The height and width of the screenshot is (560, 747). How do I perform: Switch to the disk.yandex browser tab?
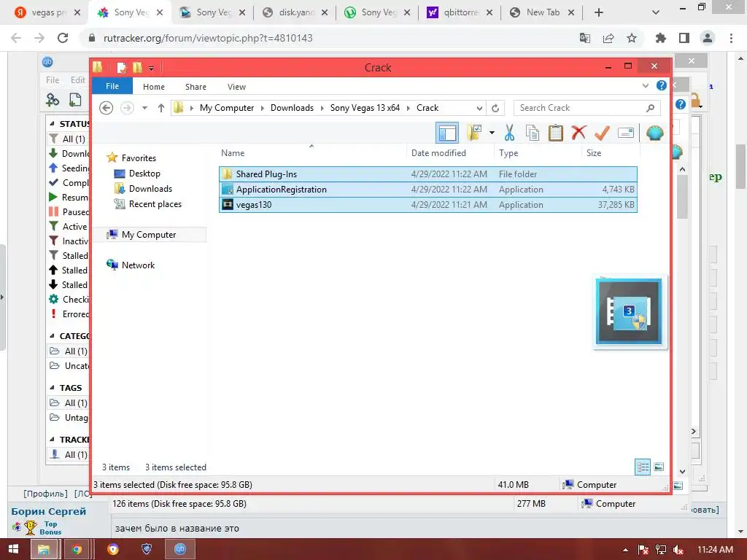tap(295, 12)
